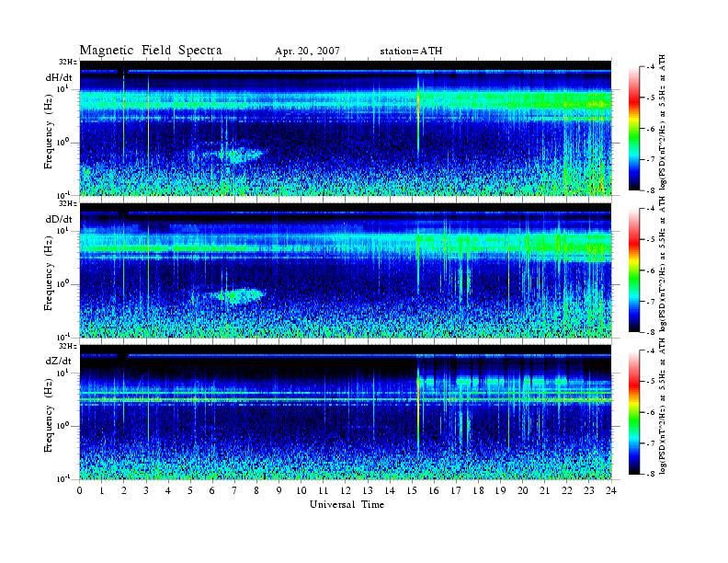Screen dimensions: 728x563
Task: Click the 10^0 frequency tick of the dZ/dt panel
Action: coord(63,426)
